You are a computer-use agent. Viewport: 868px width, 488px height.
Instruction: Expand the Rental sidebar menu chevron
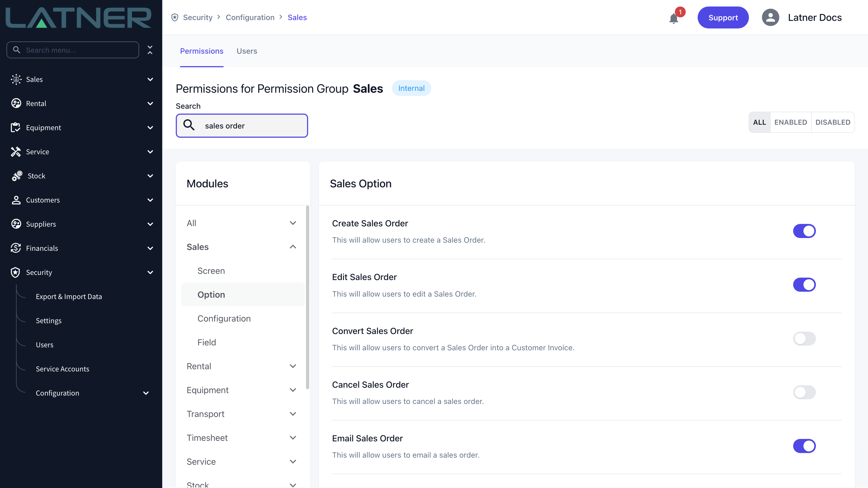coord(150,103)
